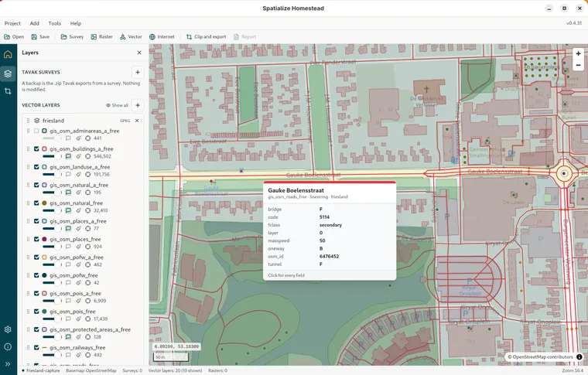
Task: Open the info icon in the left sidebar
Action: coord(8,346)
